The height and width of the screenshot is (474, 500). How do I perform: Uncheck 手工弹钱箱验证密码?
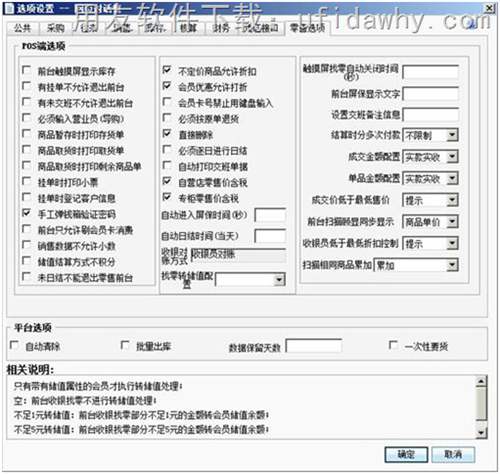(x=26, y=213)
